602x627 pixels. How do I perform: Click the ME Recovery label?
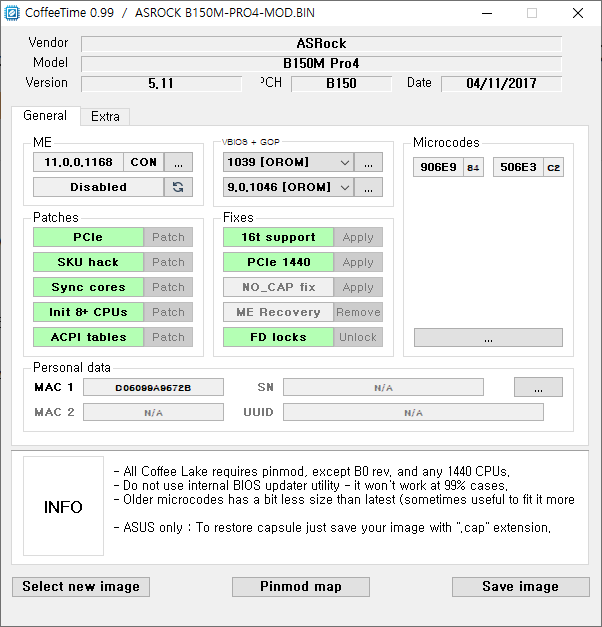click(x=278, y=312)
